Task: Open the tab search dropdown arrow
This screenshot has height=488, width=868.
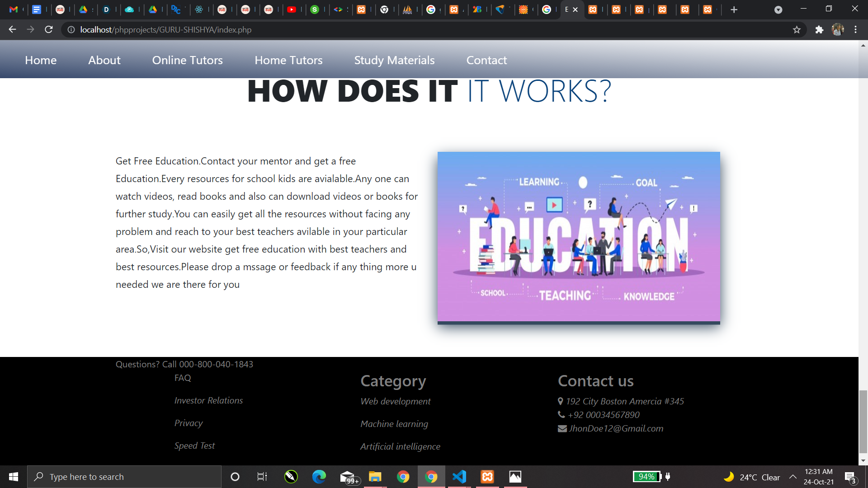Action: pyautogui.click(x=778, y=10)
